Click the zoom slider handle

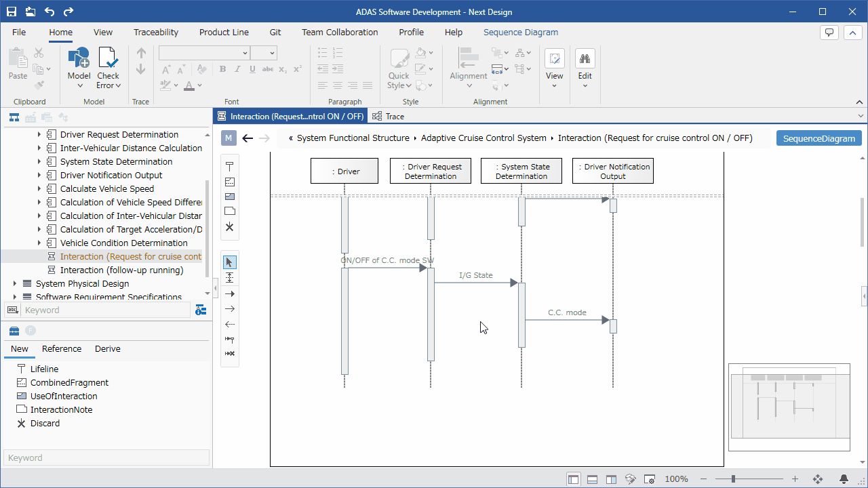734,479
